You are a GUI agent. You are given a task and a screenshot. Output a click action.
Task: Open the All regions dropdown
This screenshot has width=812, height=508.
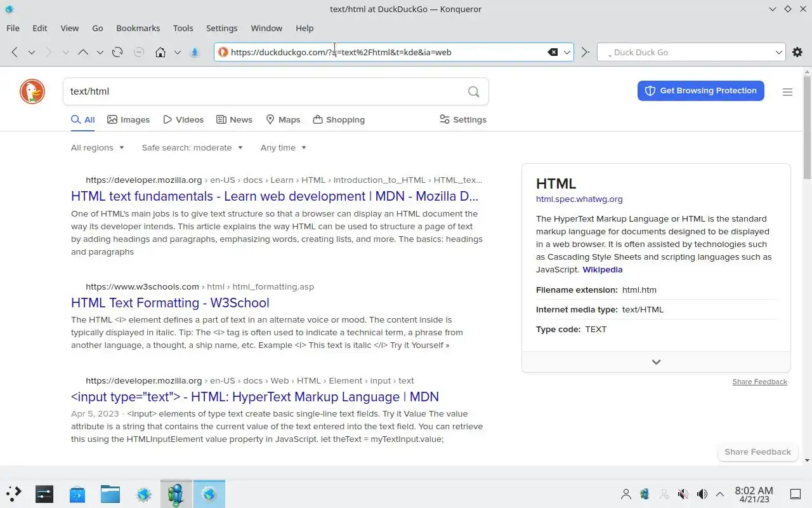pos(98,147)
